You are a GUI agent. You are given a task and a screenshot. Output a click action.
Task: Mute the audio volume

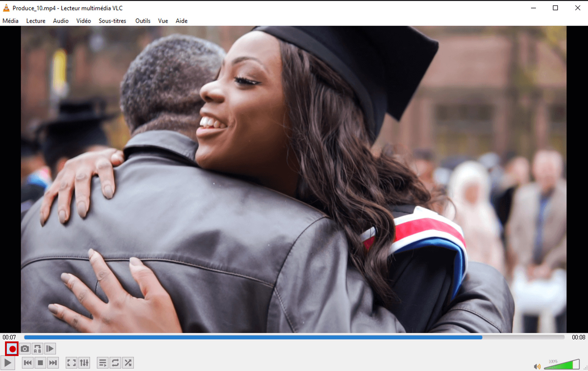(x=537, y=366)
